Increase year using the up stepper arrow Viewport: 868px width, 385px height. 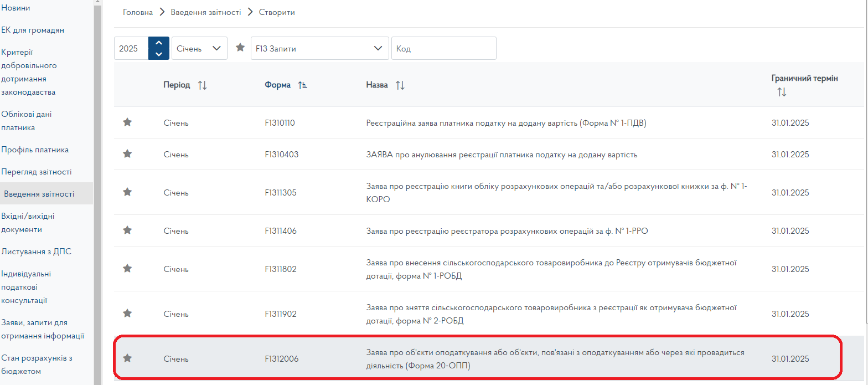point(159,43)
